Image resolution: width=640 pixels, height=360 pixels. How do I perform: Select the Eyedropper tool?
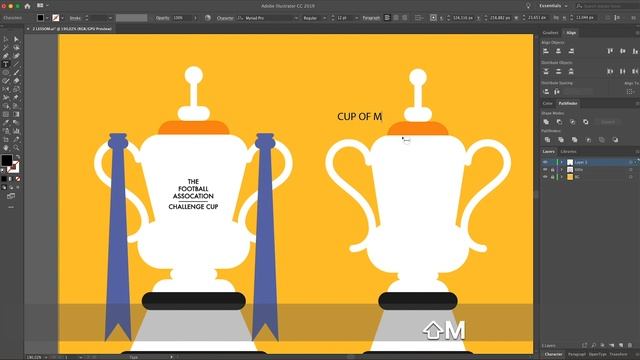pos(6,123)
